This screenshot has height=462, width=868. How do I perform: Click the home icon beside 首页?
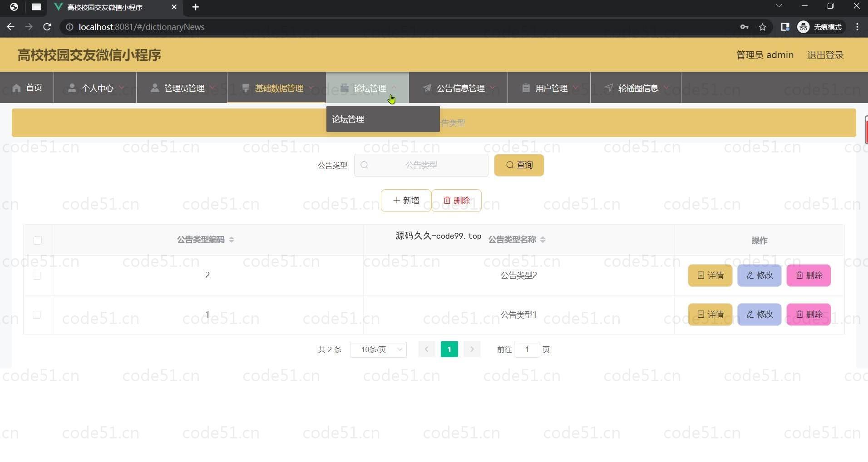coord(16,88)
